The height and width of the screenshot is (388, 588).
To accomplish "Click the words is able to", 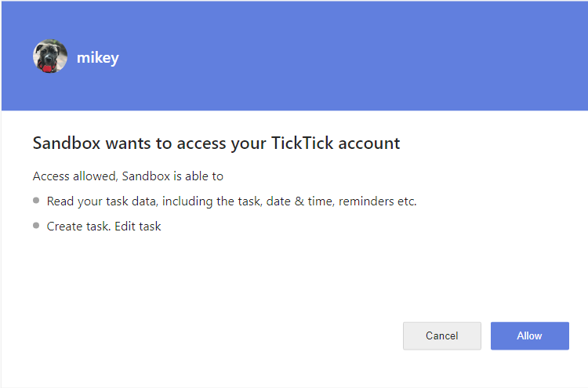I will 198,176.
